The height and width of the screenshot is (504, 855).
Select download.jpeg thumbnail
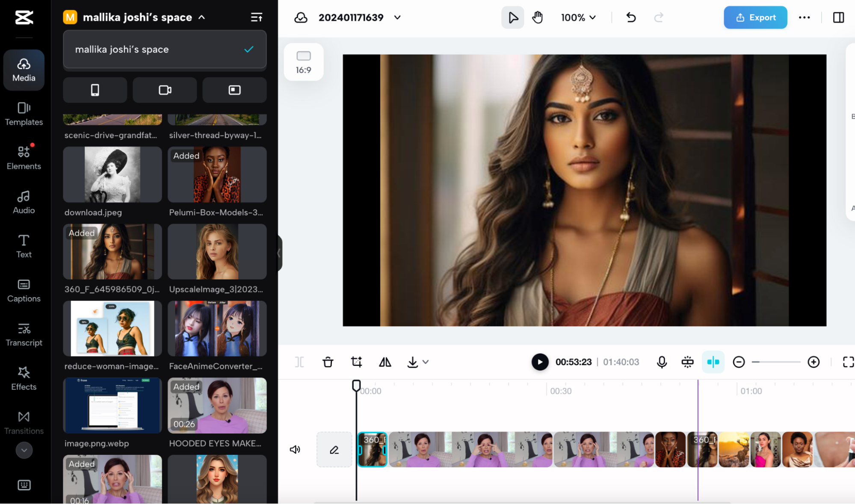pos(112,174)
